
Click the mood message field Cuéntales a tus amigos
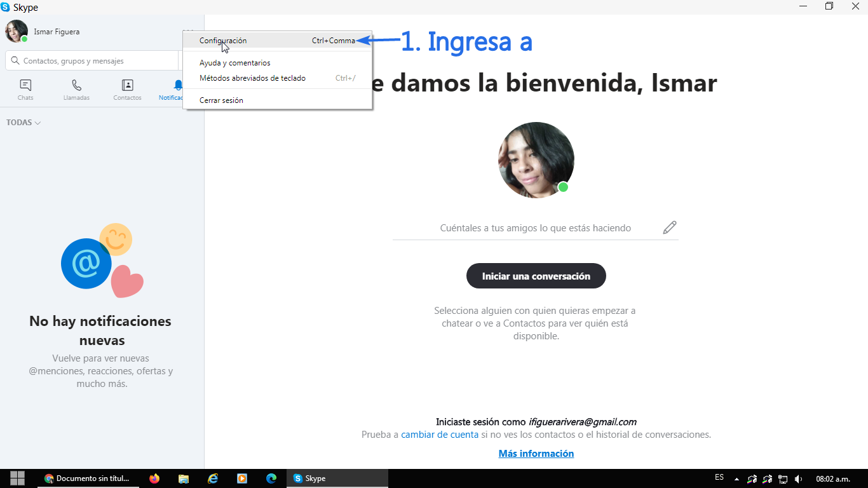tap(536, 227)
